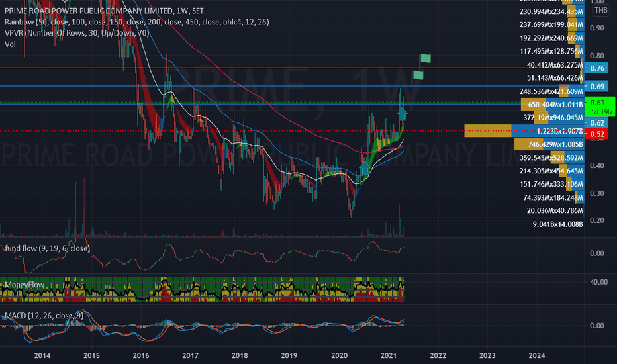Click the 2020 label on time axis
Viewport: 617px width, 364px height.
[x=339, y=356]
